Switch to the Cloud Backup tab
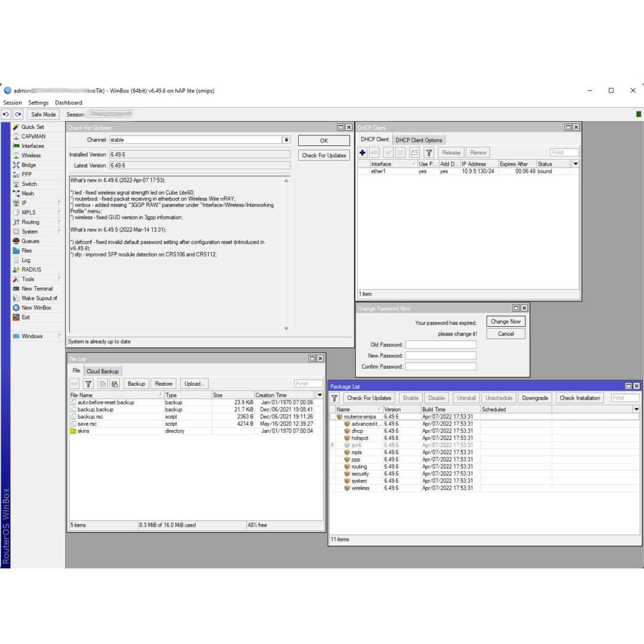The image size is (644, 644). (x=103, y=371)
